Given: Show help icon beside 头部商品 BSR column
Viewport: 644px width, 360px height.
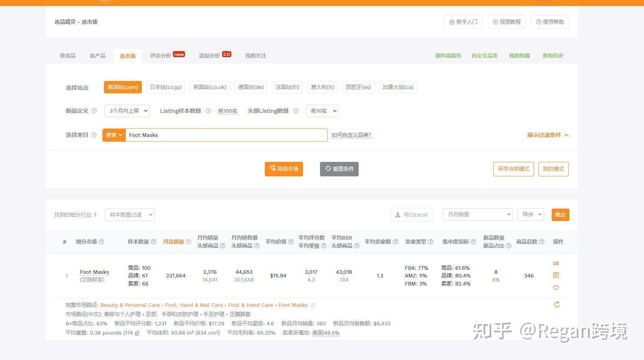Looking at the screenshot, I should [x=357, y=246].
